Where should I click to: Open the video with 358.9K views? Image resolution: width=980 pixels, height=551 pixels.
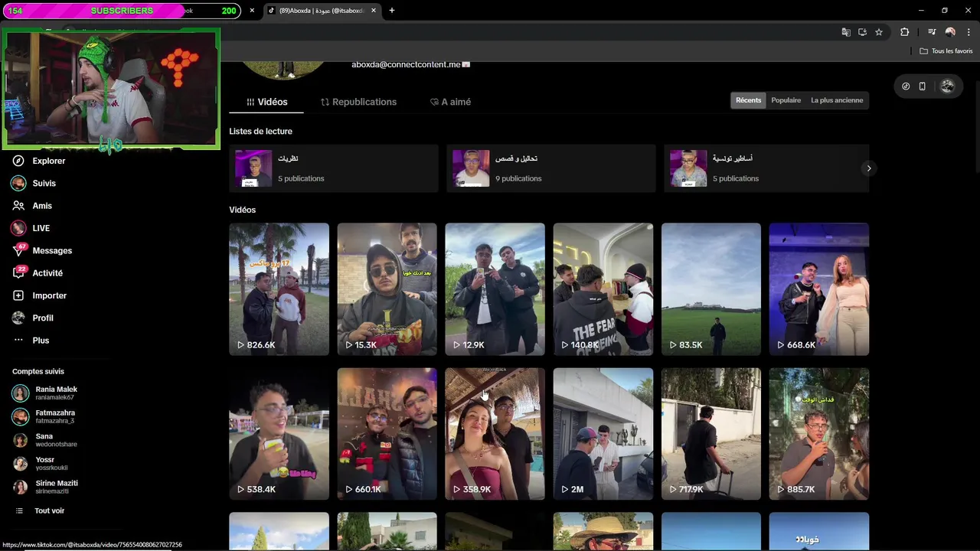[495, 434]
